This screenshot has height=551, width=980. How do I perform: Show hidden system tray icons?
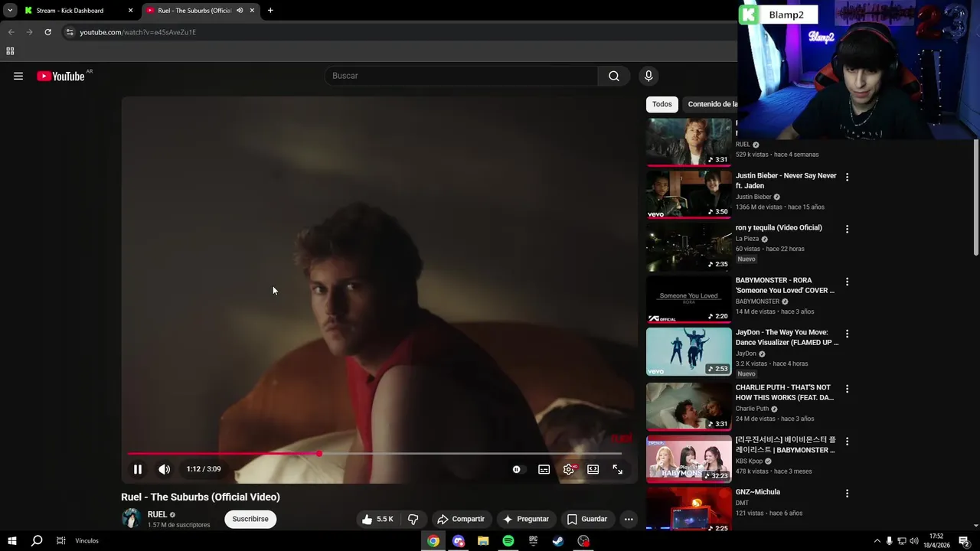coord(877,541)
